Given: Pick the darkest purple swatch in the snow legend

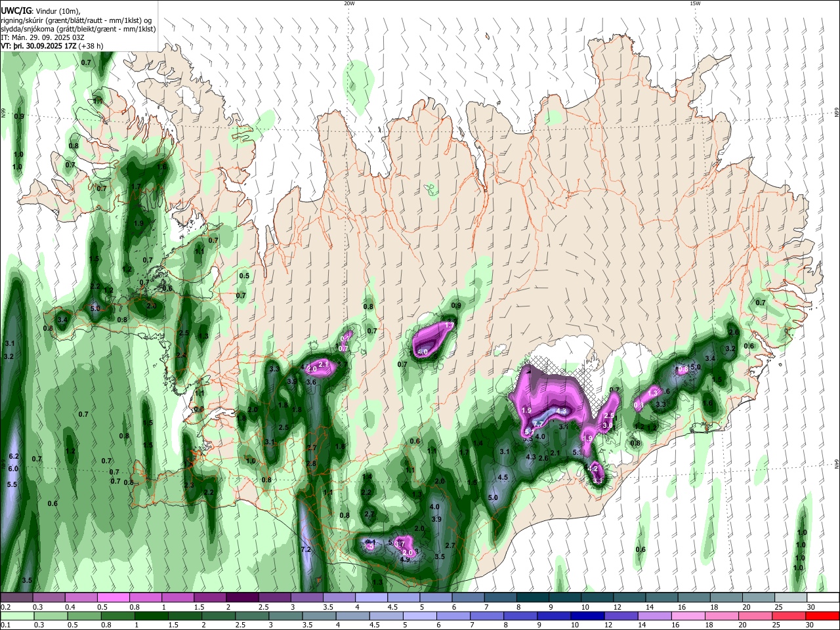Looking at the screenshot, I should pyautogui.click(x=241, y=598).
